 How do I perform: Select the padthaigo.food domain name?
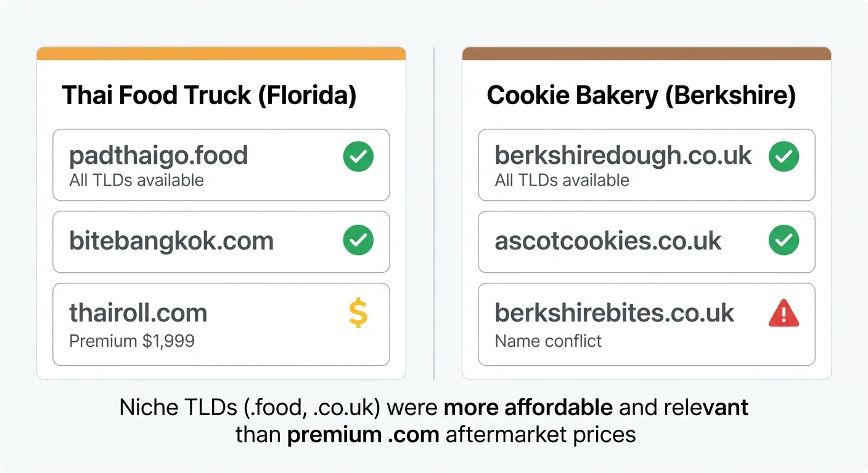click(158, 156)
